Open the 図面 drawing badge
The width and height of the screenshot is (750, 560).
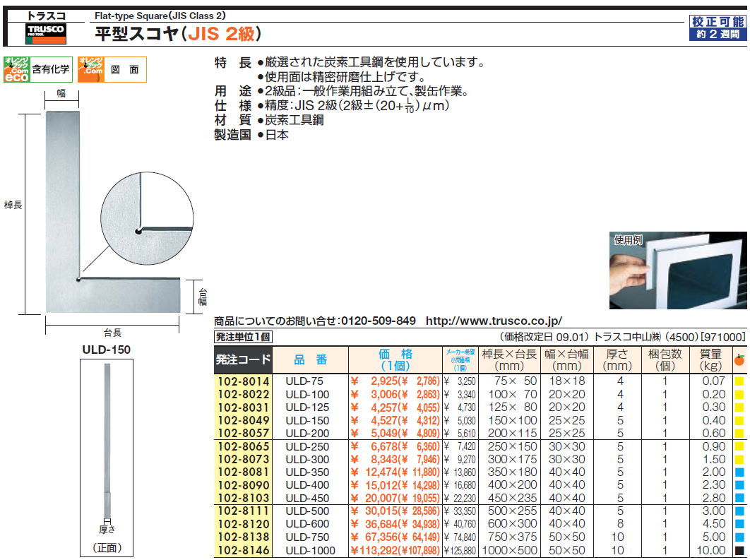112,69
